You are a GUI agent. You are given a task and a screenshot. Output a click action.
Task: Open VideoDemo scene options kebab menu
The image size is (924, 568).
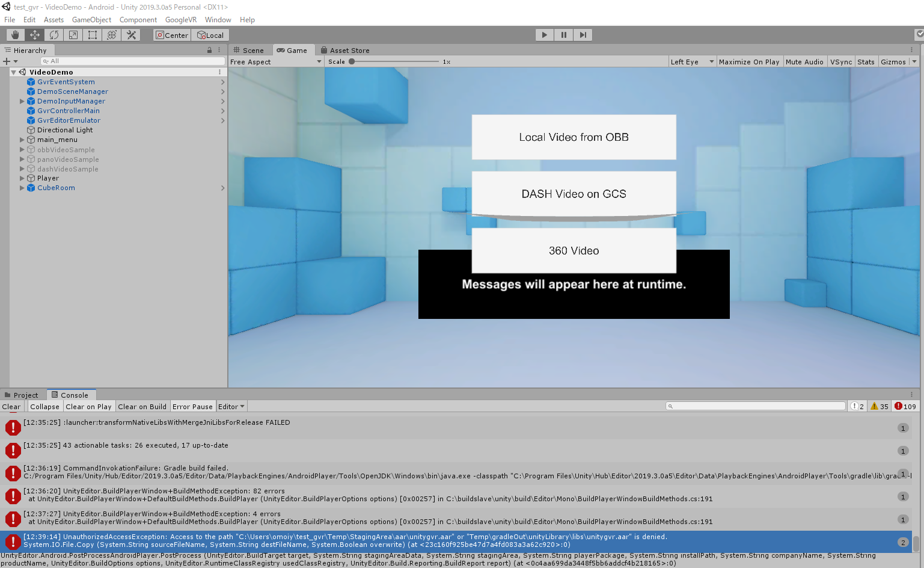[219, 72]
